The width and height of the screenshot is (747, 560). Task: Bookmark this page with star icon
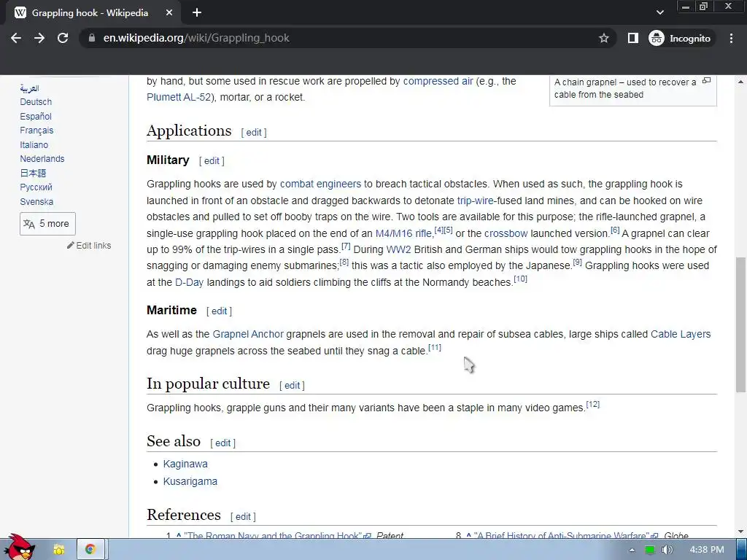pos(603,38)
